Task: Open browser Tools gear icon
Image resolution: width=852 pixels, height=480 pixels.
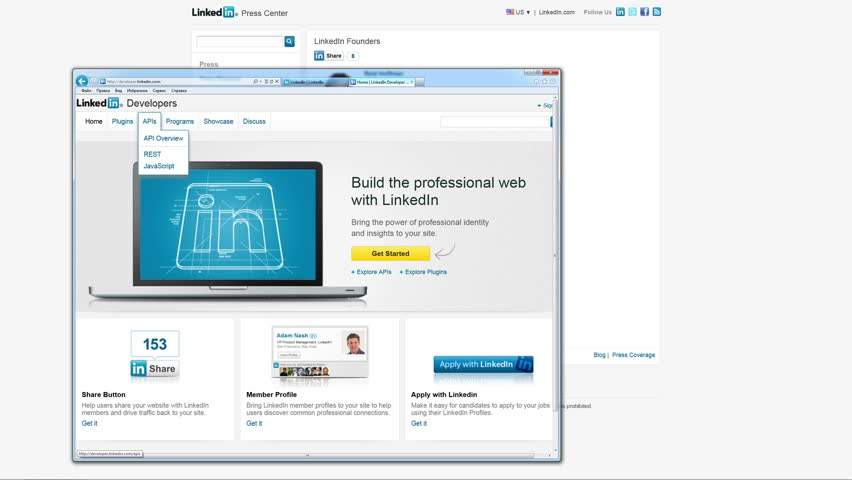Action: 553,82
